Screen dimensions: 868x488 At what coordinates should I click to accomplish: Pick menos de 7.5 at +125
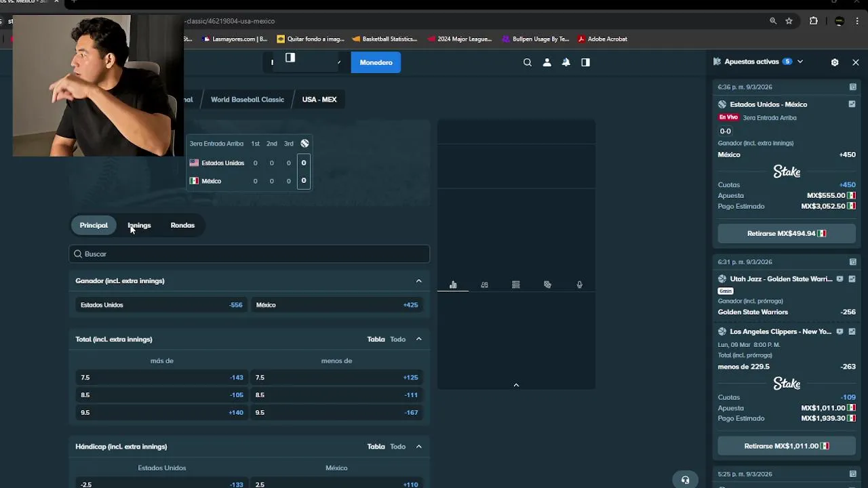[337, 378]
